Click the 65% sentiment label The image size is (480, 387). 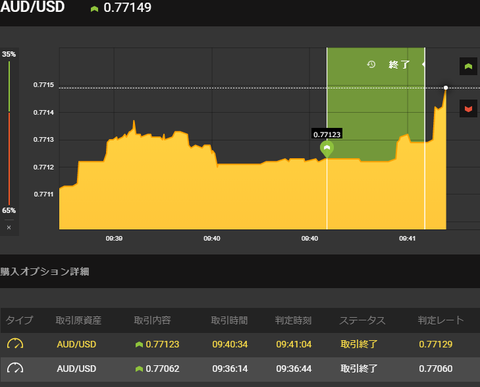coord(9,210)
